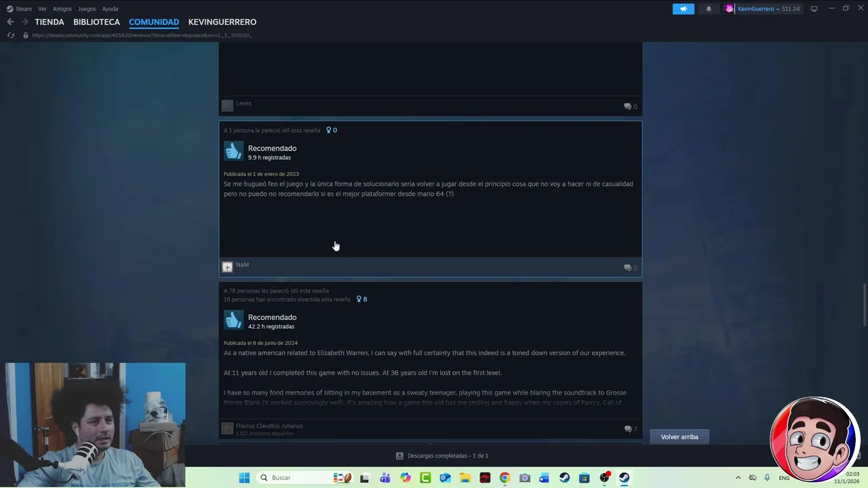Click the Lewis author avatar

(x=227, y=106)
